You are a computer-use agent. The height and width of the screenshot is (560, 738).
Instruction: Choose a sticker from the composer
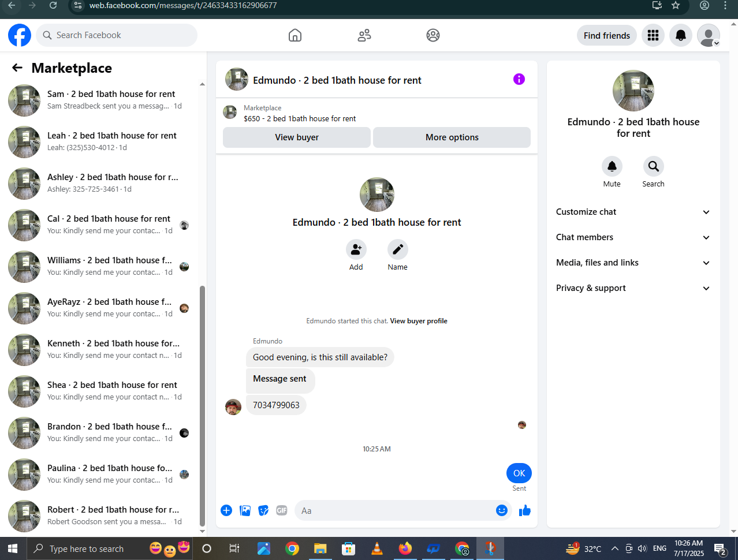point(263,510)
